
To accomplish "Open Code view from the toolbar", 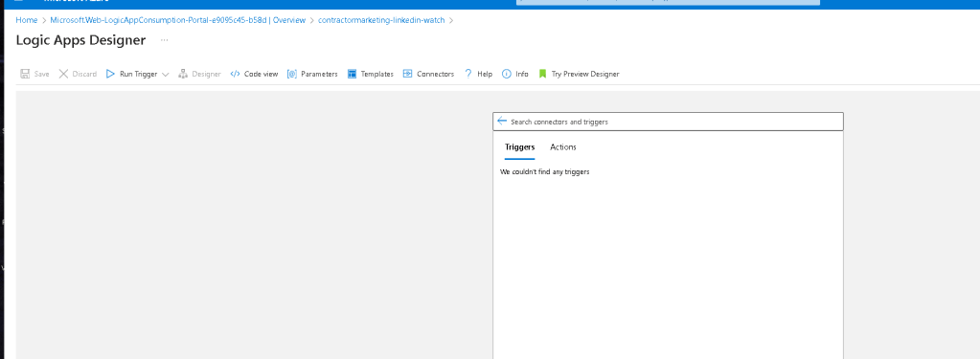I will coord(261,74).
